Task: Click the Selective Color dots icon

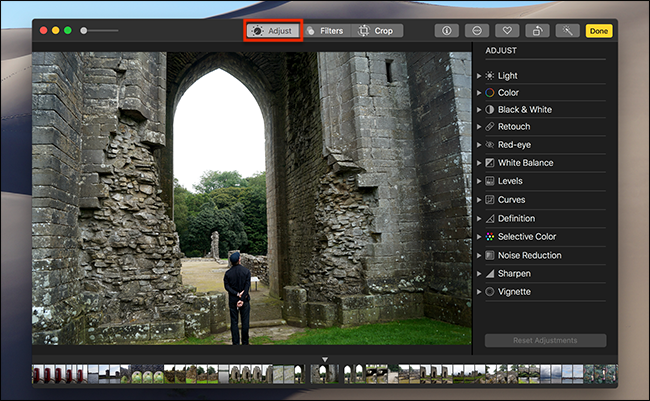Action: 490,237
